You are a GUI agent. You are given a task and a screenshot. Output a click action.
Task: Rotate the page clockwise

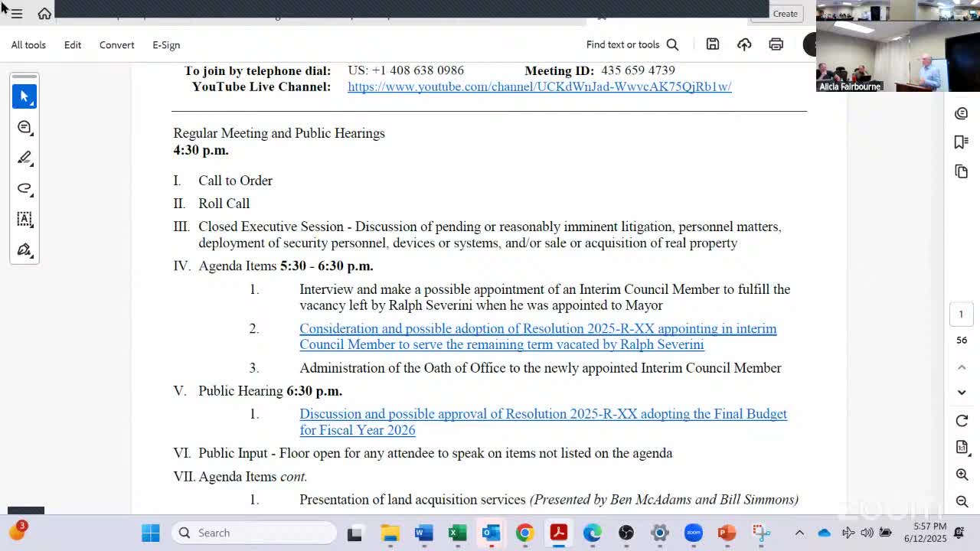coord(962,421)
